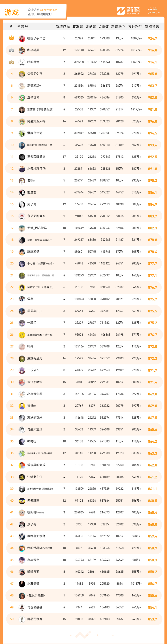Click account name 桂圆子手作坊
The height and width of the screenshot is (644, 167).
pyautogui.click(x=36, y=38)
